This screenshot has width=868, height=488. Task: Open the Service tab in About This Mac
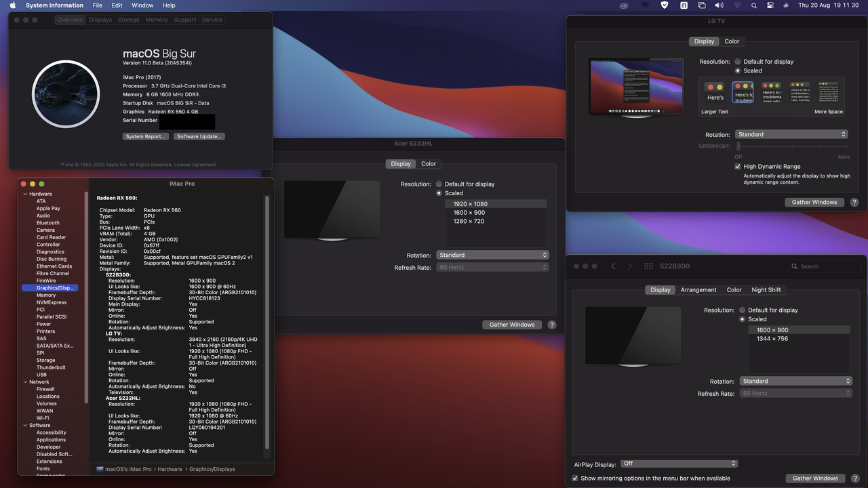click(212, 20)
